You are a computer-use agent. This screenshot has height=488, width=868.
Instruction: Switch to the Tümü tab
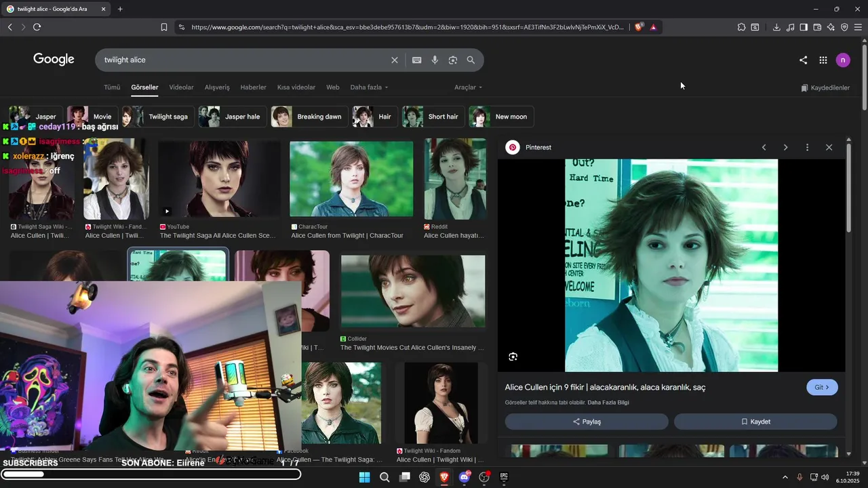112,87
